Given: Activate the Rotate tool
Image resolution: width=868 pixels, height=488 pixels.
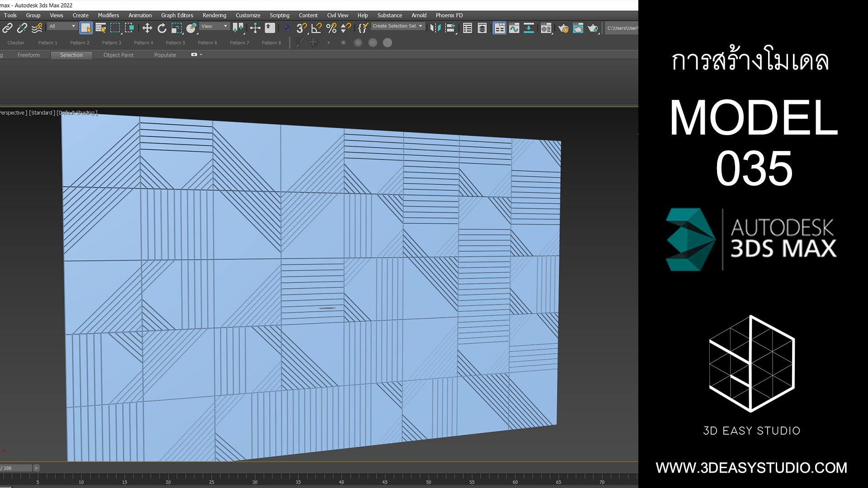Looking at the screenshot, I should (162, 28).
